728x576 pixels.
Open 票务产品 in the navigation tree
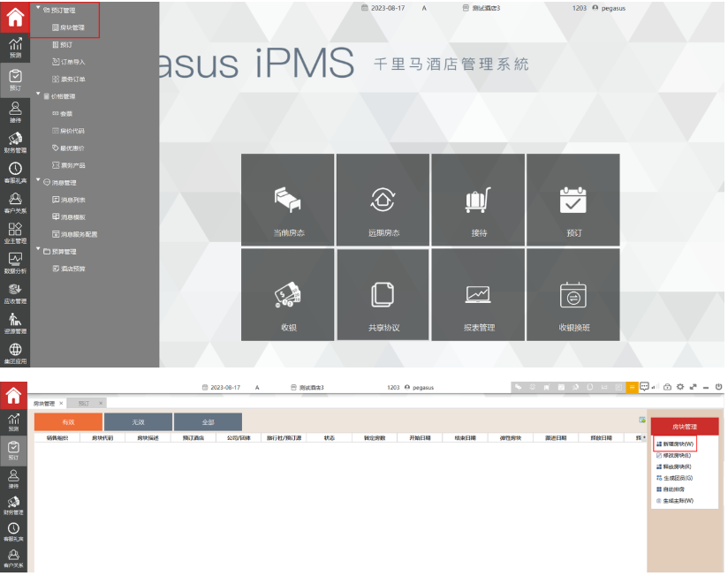tap(68, 165)
